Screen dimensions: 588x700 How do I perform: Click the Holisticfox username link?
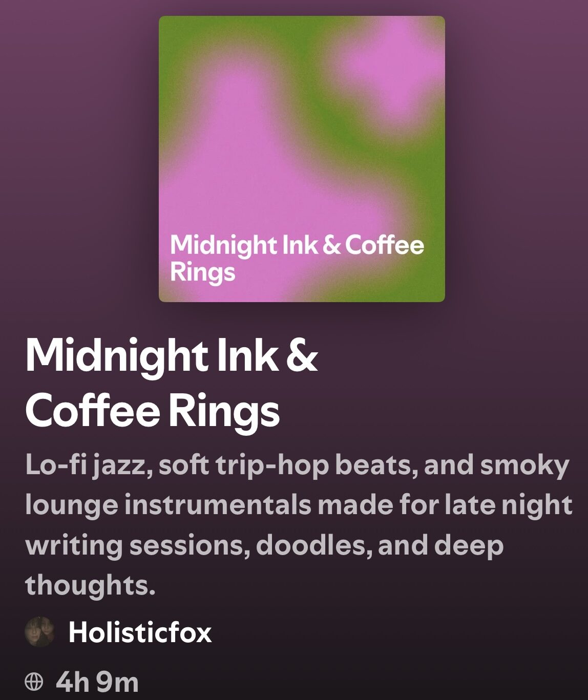pos(140,632)
